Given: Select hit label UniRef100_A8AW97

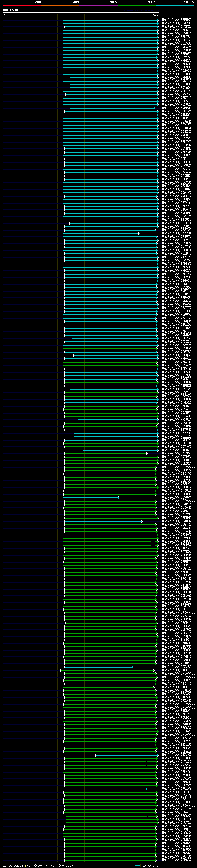Looking at the screenshot, I should [177, 850].
